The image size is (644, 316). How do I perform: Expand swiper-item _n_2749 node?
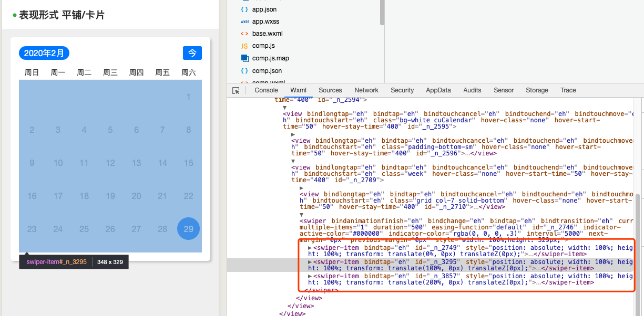click(x=310, y=247)
